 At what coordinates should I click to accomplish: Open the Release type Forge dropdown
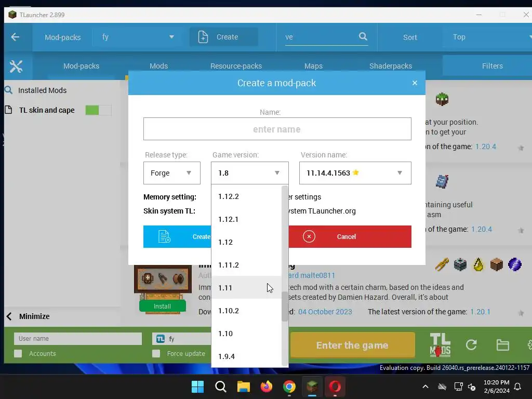(171, 173)
